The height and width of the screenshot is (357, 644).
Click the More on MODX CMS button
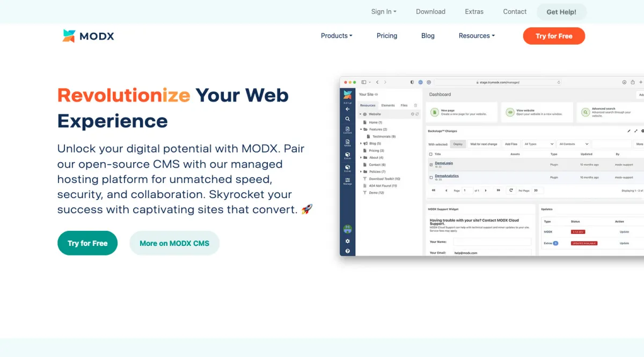(174, 243)
